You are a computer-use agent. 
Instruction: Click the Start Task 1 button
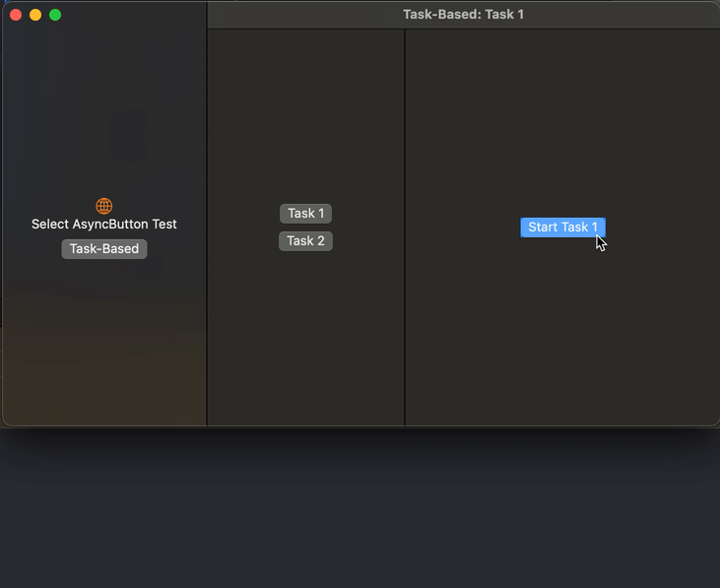[x=562, y=228]
